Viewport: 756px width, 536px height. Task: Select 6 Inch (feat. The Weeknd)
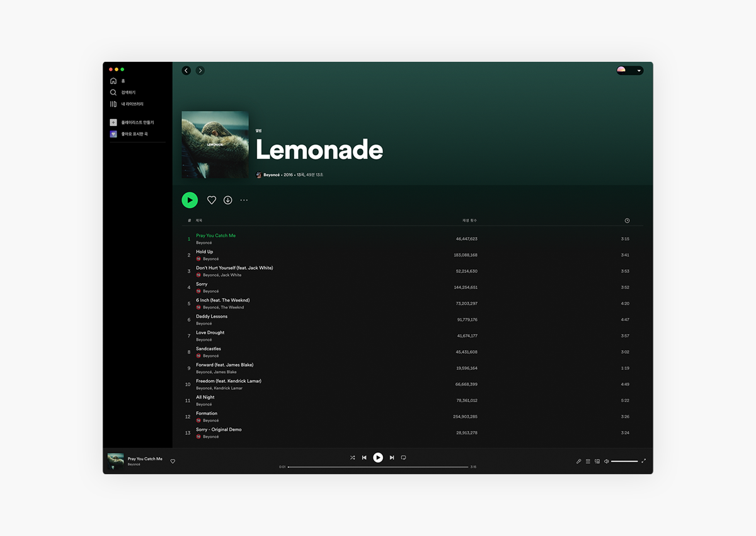(222, 300)
